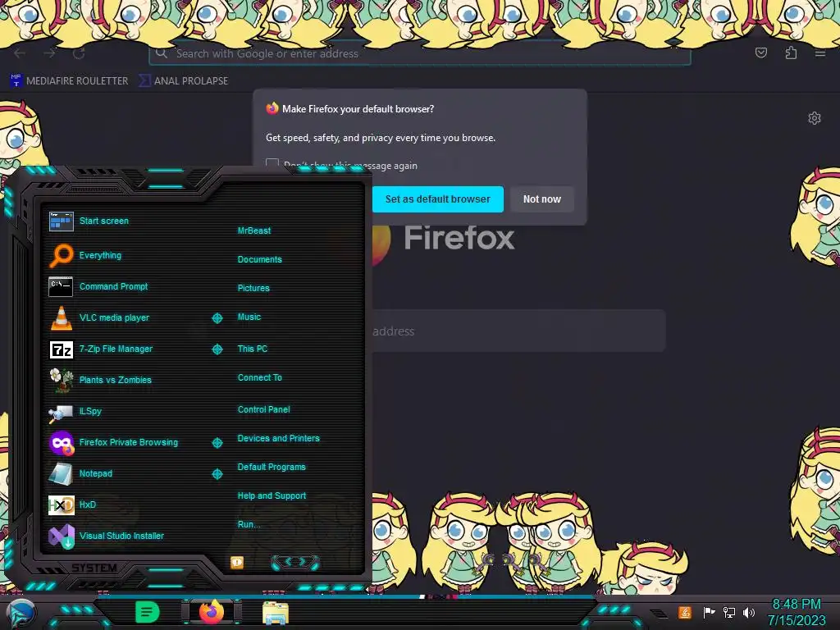Open the Action Center flag tray icon
This screenshot has width=840, height=630.
click(709, 612)
